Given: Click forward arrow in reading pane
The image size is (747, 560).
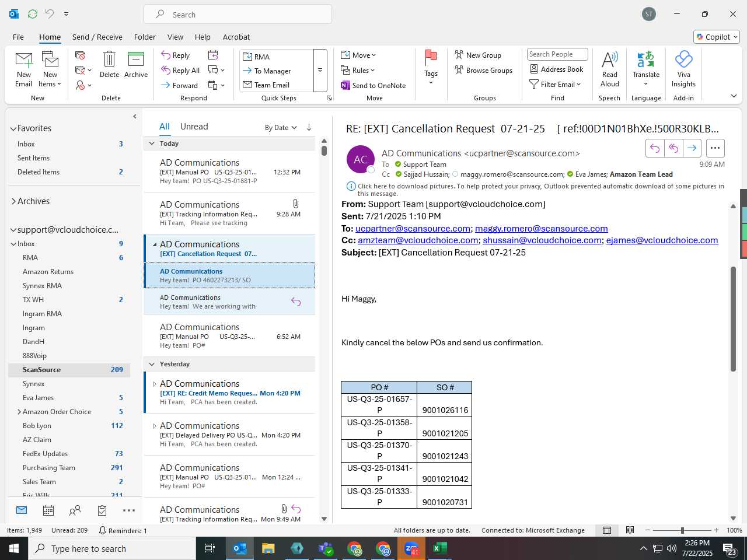Looking at the screenshot, I should (x=692, y=148).
